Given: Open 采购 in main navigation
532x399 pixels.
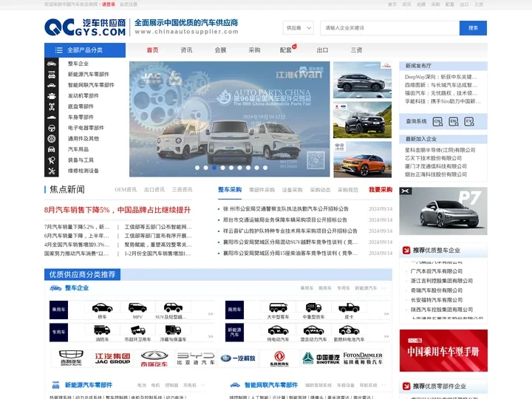Looking at the screenshot, I should [254, 50].
